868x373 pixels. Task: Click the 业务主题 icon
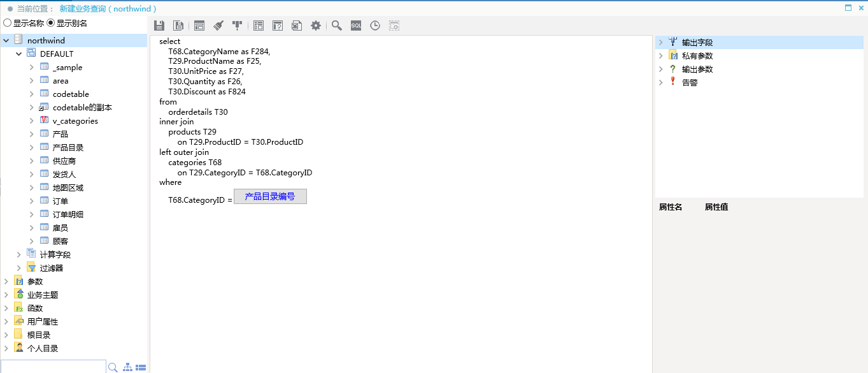pos(18,294)
